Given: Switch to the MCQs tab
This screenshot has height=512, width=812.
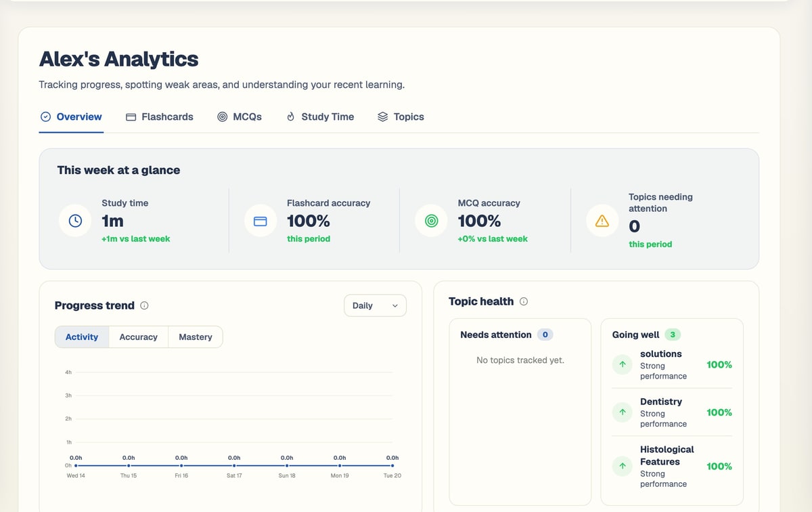Looking at the screenshot, I should tap(240, 116).
